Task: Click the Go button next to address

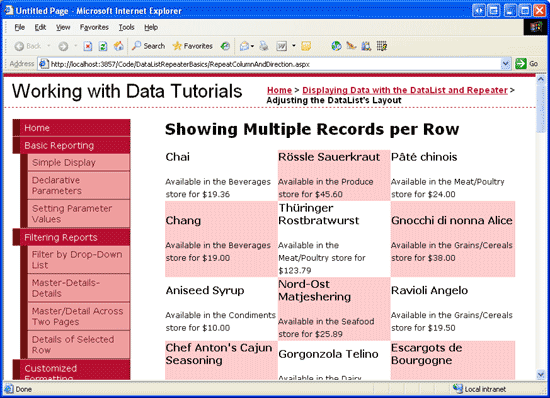Action: click(527, 64)
